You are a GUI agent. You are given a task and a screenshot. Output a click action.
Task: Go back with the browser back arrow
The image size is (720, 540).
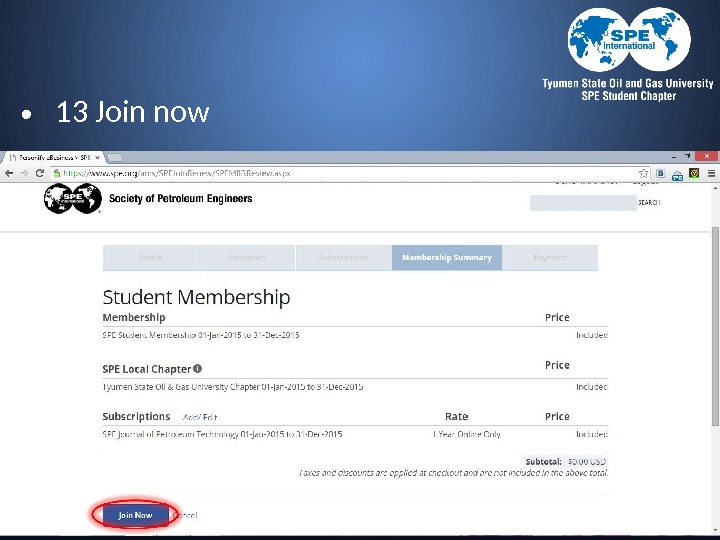point(9,173)
